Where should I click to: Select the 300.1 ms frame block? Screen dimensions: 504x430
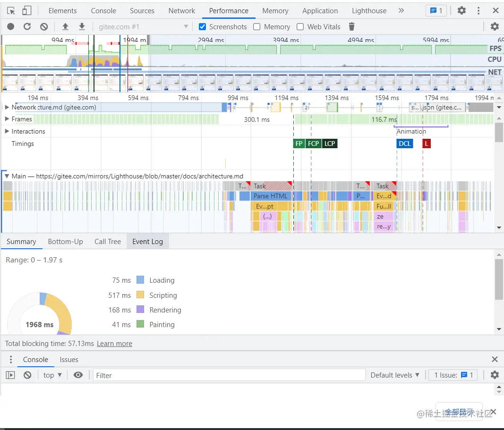coord(256,119)
